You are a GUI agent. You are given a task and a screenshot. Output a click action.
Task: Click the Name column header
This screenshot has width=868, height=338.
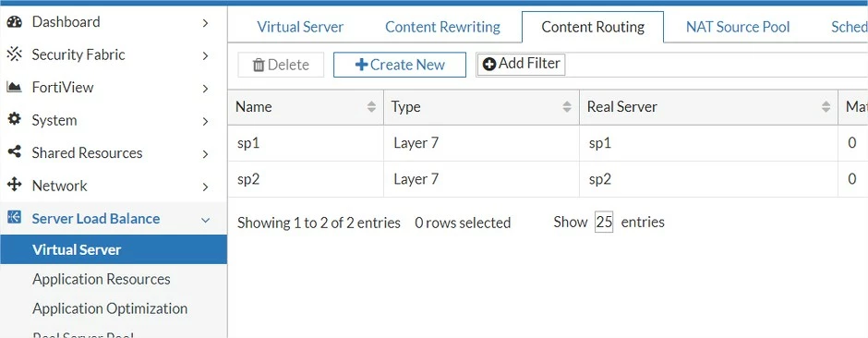coord(306,107)
